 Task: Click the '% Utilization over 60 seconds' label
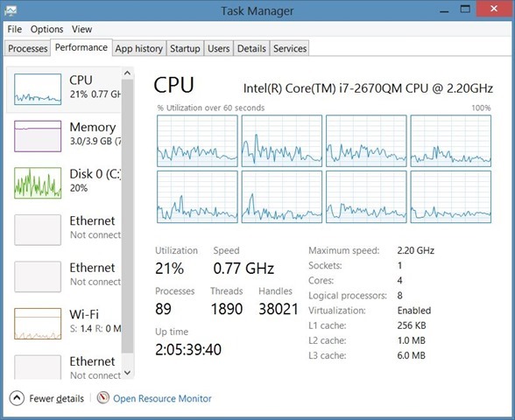click(x=211, y=108)
